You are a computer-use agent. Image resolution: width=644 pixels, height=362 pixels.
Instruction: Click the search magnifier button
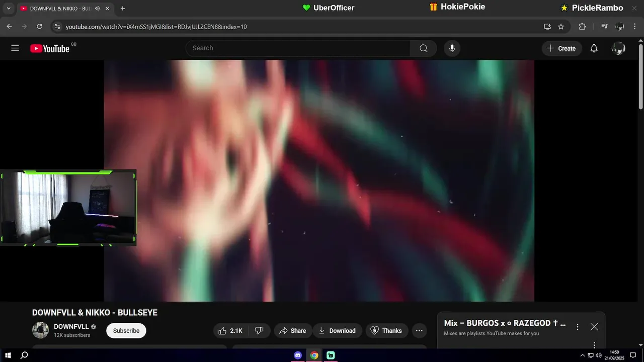(424, 48)
